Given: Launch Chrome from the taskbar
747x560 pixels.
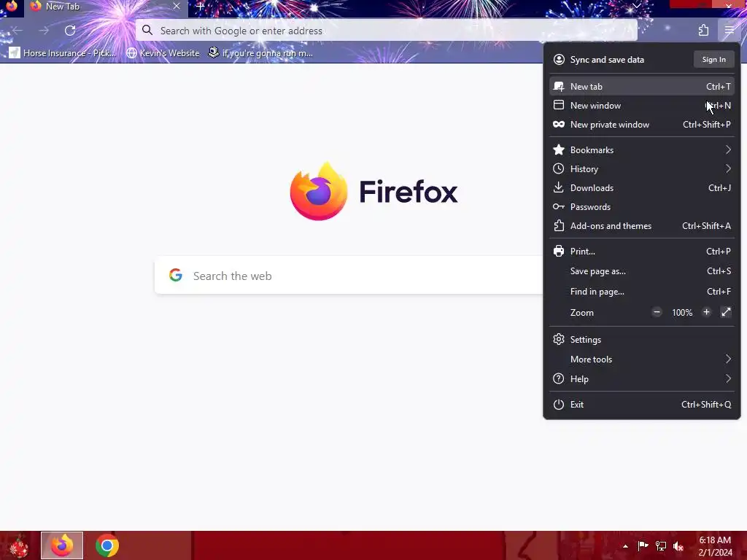Looking at the screenshot, I should tap(107, 545).
